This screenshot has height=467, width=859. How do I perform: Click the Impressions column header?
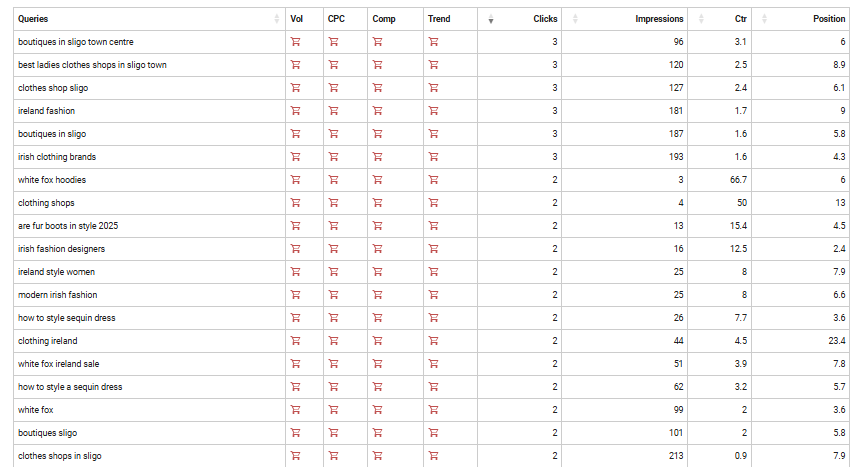[659, 19]
